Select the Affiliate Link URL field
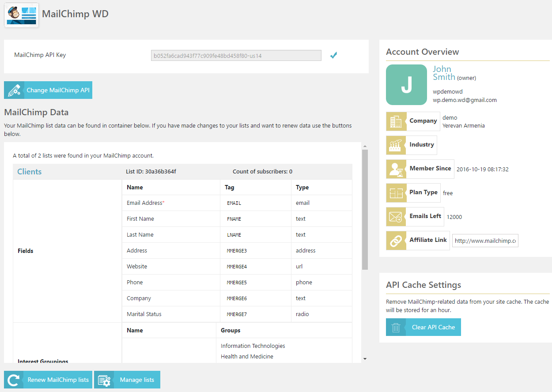 point(485,241)
